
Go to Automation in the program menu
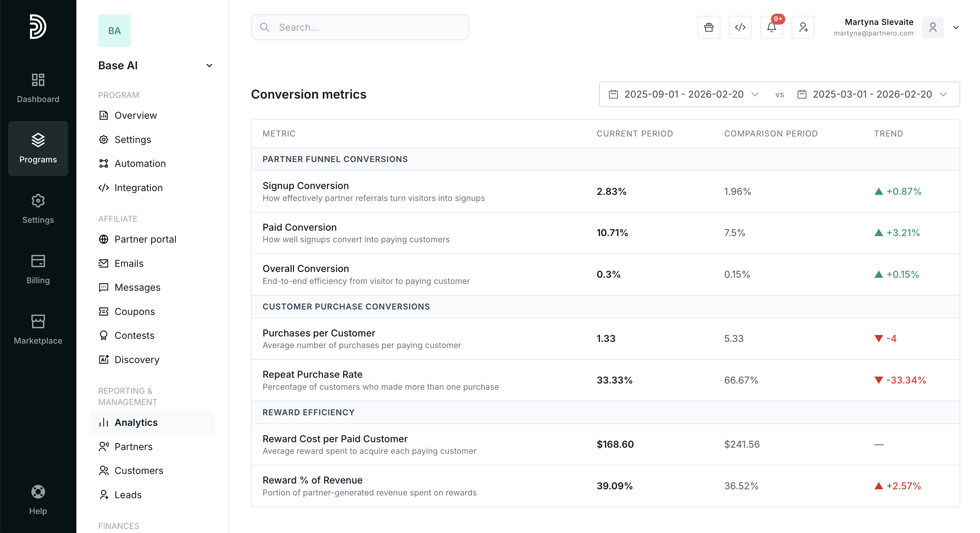tap(139, 163)
